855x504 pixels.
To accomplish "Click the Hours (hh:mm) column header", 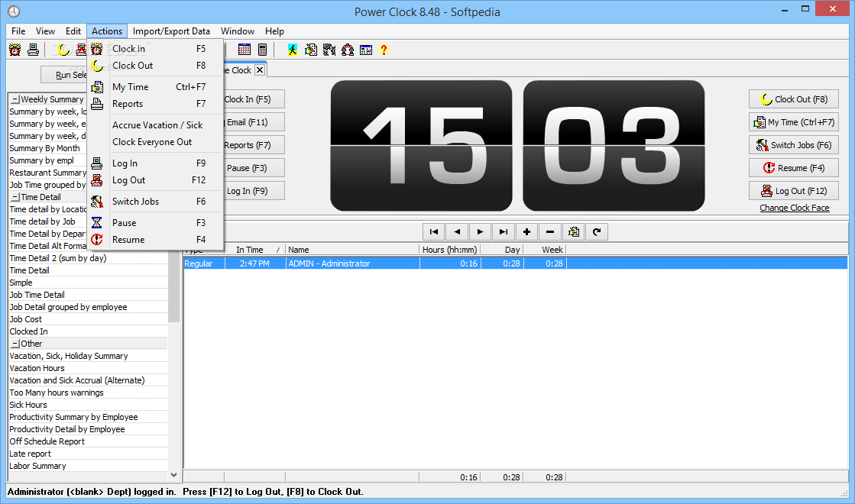I will [449, 250].
